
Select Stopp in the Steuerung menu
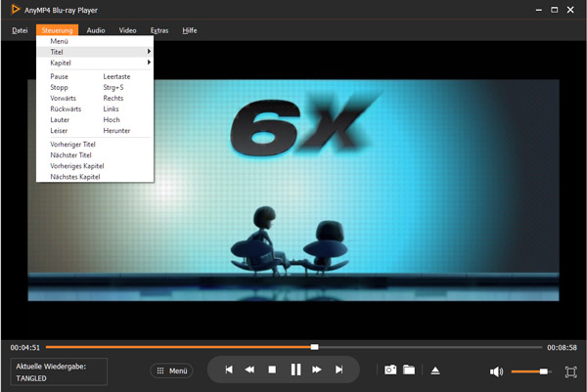pos(95,87)
